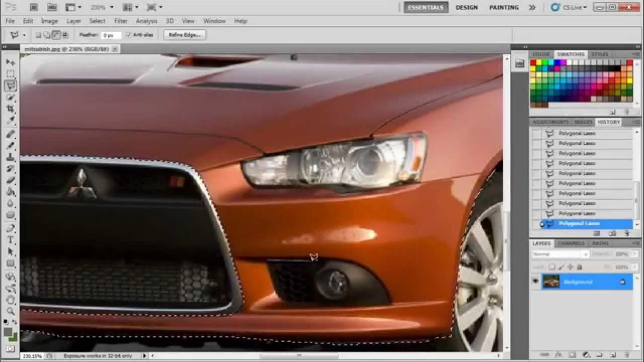644x362 pixels.
Task: Choose New selection mode button
Action: 38,35
